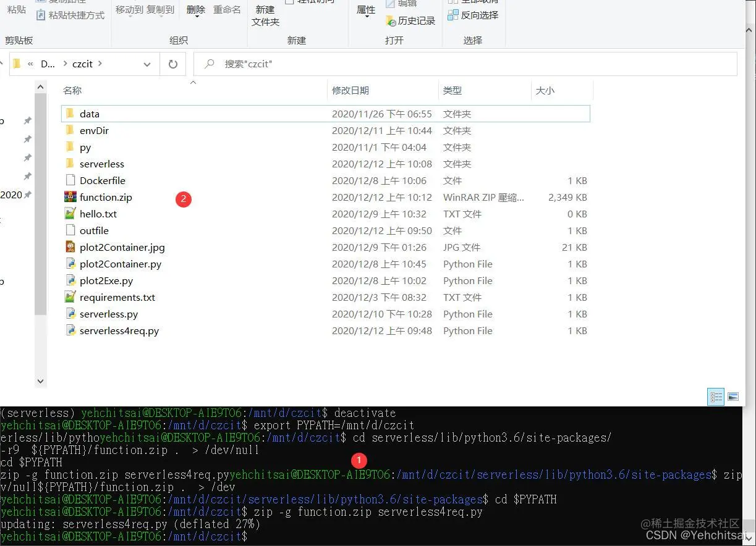
Task: Click the refresh icon beside the address bar
Action: pyautogui.click(x=173, y=64)
